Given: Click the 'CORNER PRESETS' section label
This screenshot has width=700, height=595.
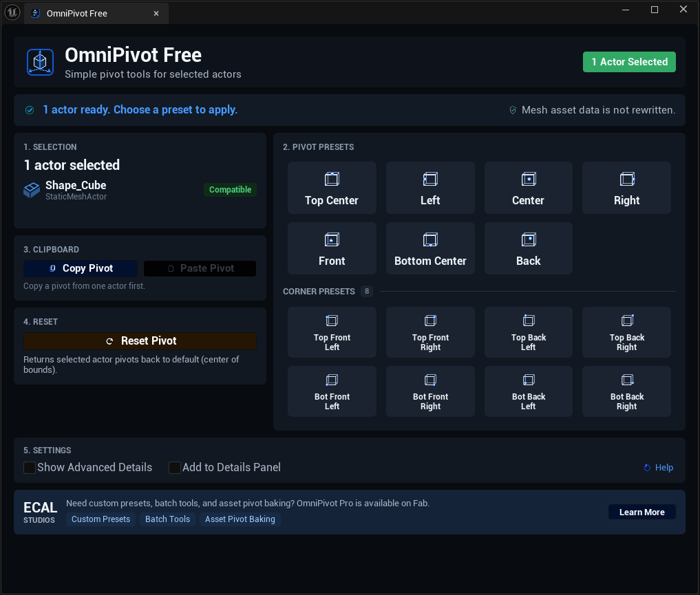Looking at the screenshot, I should [319, 291].
